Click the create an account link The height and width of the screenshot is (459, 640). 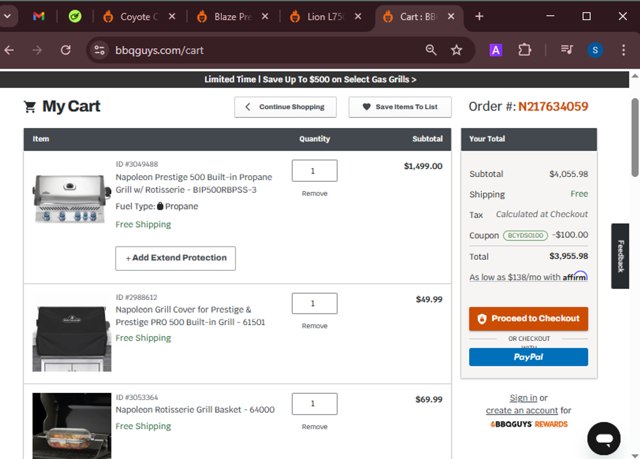tap(522, 410)
